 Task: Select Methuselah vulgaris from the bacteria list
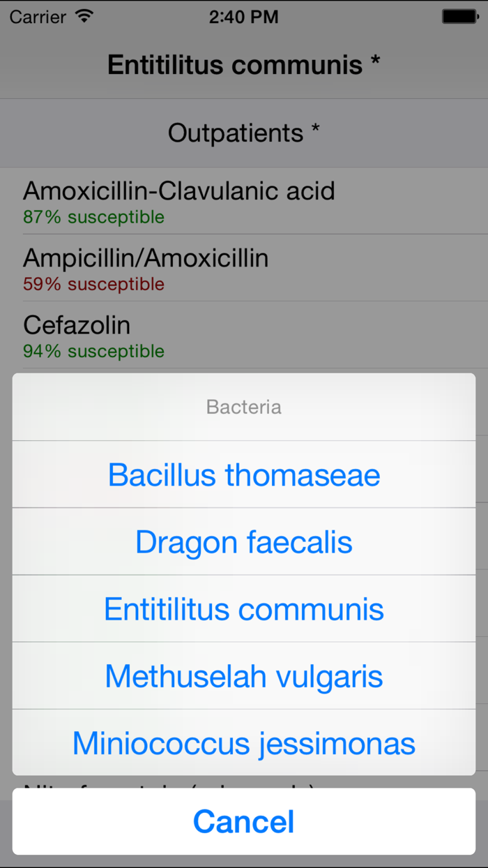(x=243, y=675)
